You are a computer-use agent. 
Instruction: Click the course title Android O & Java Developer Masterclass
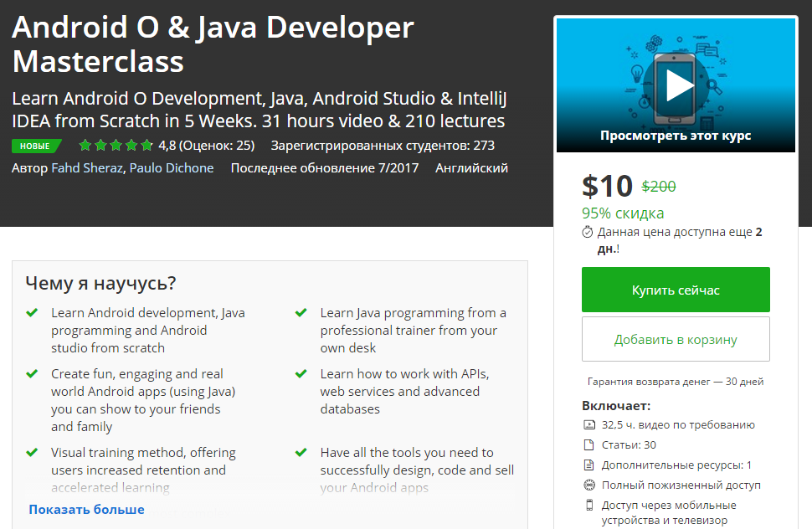(213, 44)
